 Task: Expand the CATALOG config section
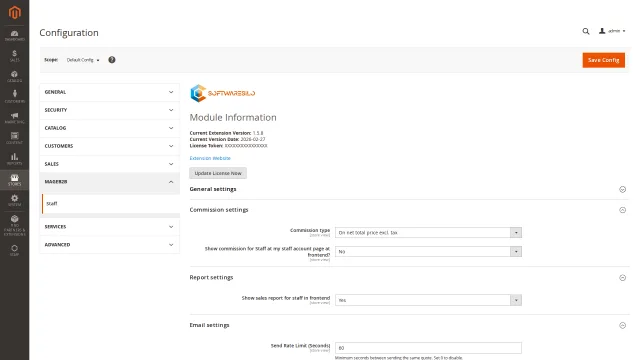[x=109, y=128]
